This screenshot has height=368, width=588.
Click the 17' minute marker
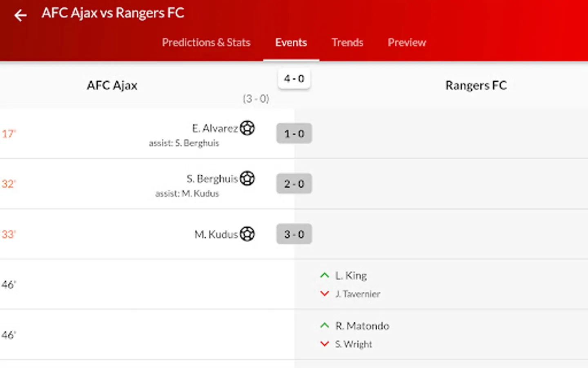(x=9, y=134)
